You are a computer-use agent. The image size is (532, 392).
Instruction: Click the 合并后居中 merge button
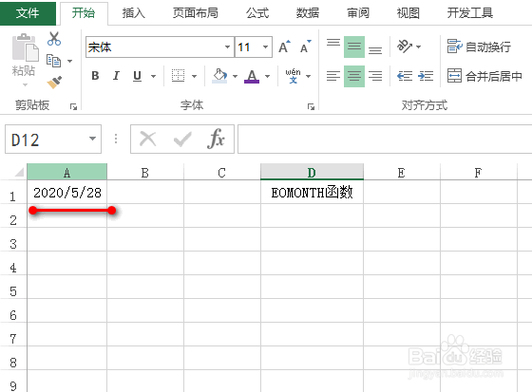pos(484,76)
